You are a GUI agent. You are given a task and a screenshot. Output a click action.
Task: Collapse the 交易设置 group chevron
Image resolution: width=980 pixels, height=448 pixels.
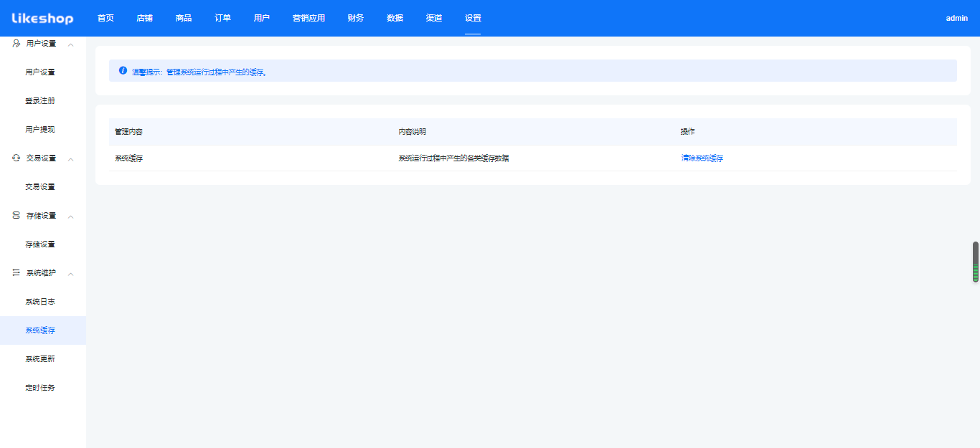(70, 159)
